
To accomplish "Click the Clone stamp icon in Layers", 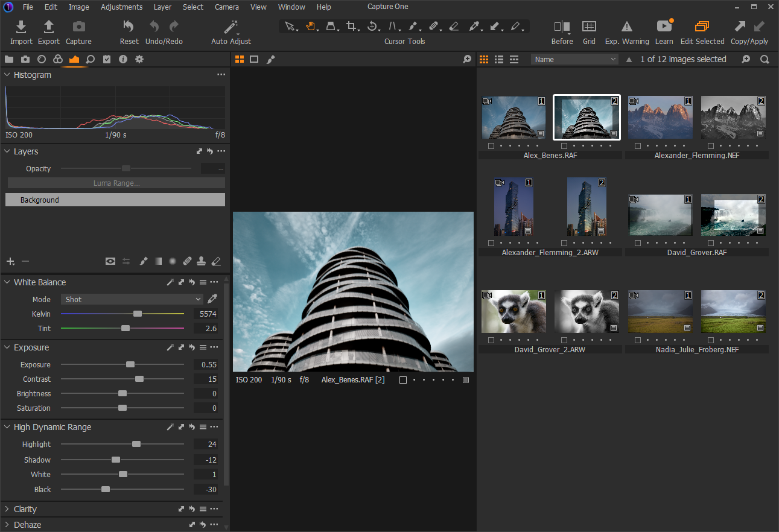I will click(202, 261).
